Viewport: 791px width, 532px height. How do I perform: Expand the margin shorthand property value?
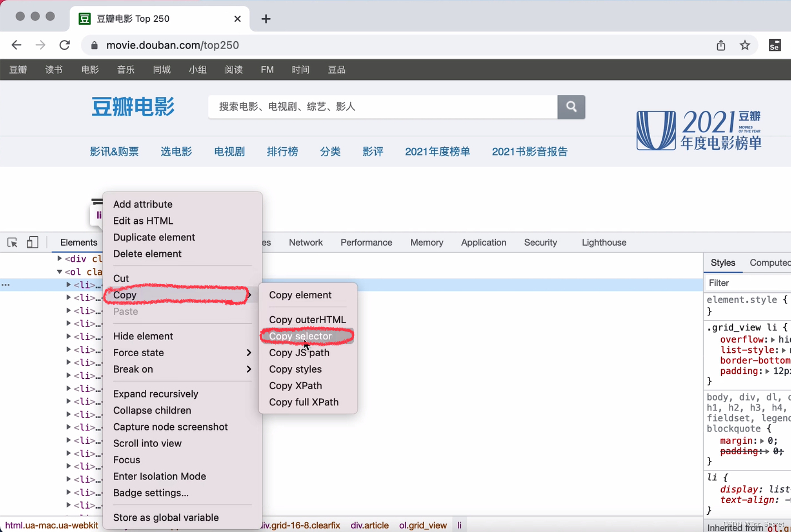pos(762,441)
